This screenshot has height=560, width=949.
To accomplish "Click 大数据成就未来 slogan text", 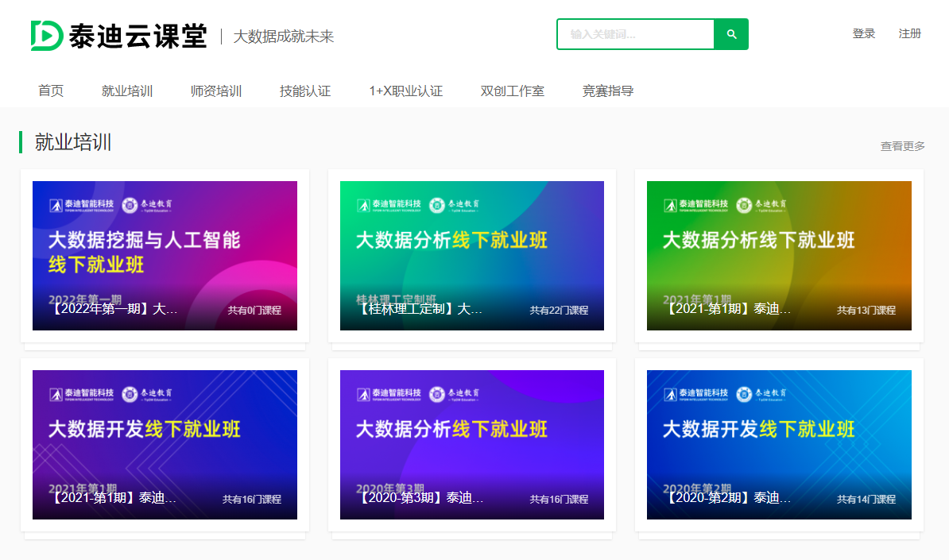I will click(x=283, y=37).
